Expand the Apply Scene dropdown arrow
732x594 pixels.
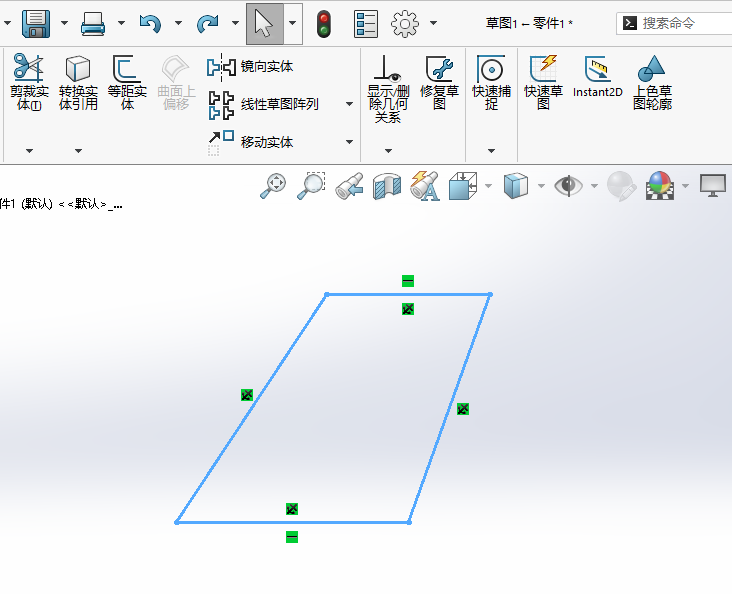[685, 186]
